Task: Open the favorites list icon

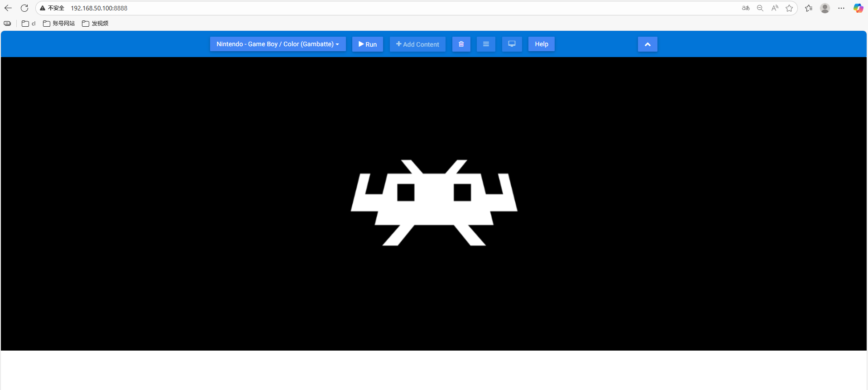Action: tap(809, 8)
